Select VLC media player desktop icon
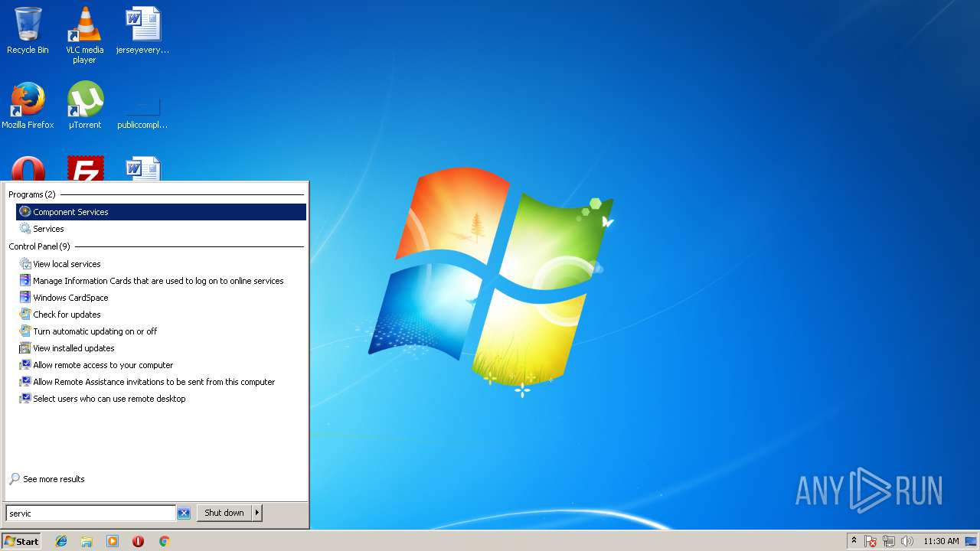The width and height of the screenshot is (980, 551). pos(84,35)
